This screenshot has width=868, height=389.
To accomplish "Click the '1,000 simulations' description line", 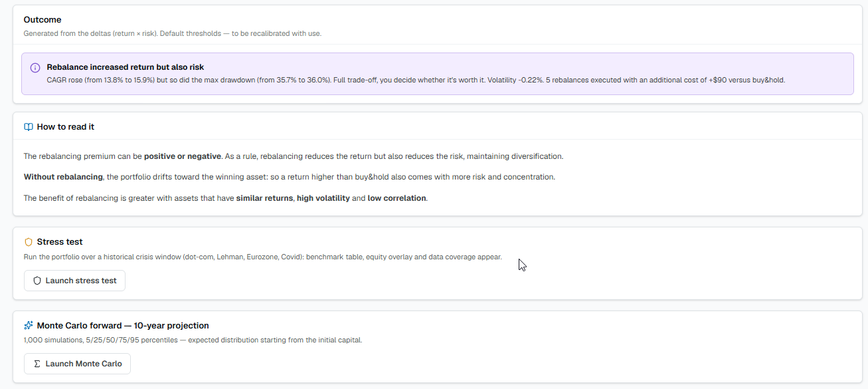I will (x=193, y=340).
